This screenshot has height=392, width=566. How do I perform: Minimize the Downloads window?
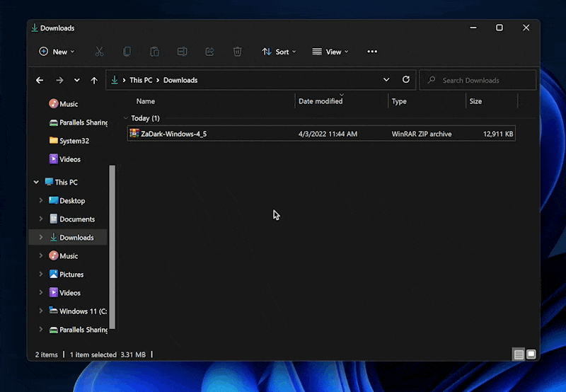(x=473, y=28)
